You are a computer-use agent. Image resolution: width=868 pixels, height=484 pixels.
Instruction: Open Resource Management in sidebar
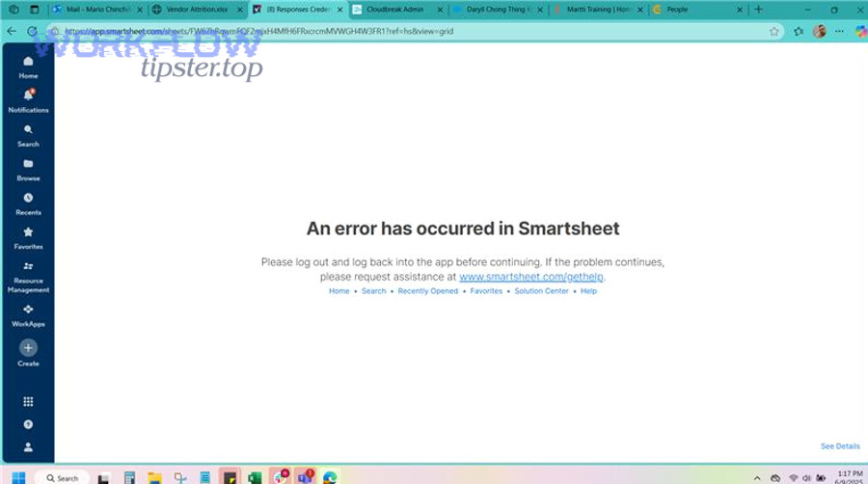(x=28, y=277)
